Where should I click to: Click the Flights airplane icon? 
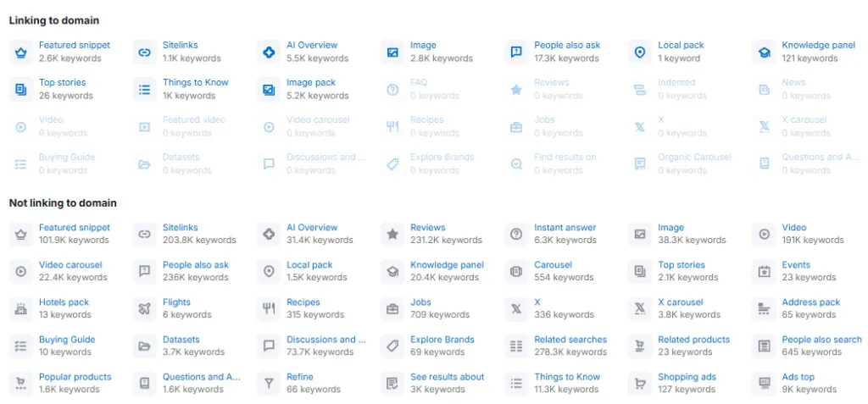[x=144, y=309]
